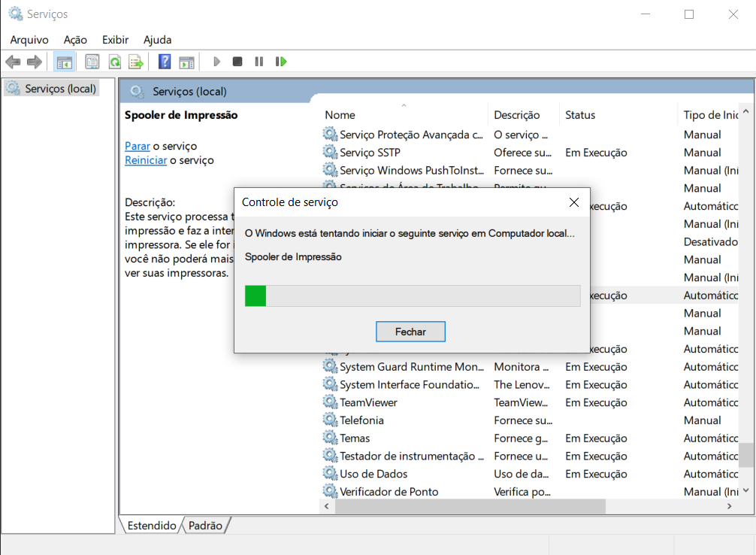Select Serviços (local) in the left tree
Image resolution: width=756 pixels, height=555 pixels.
pos(60,89)
